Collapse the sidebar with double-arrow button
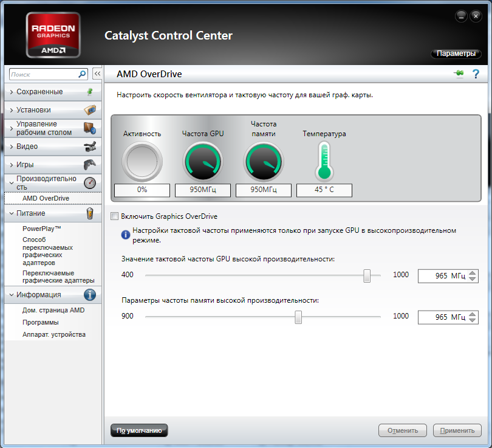 (x=97, y=74)
